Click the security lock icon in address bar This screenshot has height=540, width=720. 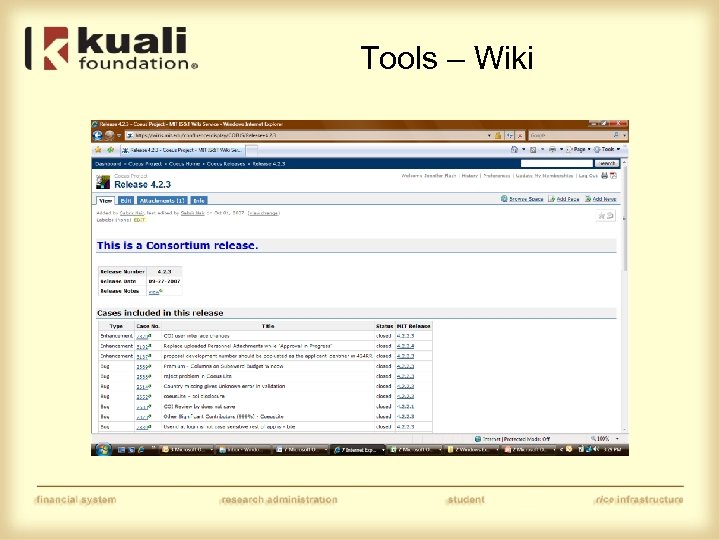tap(498, 135)
